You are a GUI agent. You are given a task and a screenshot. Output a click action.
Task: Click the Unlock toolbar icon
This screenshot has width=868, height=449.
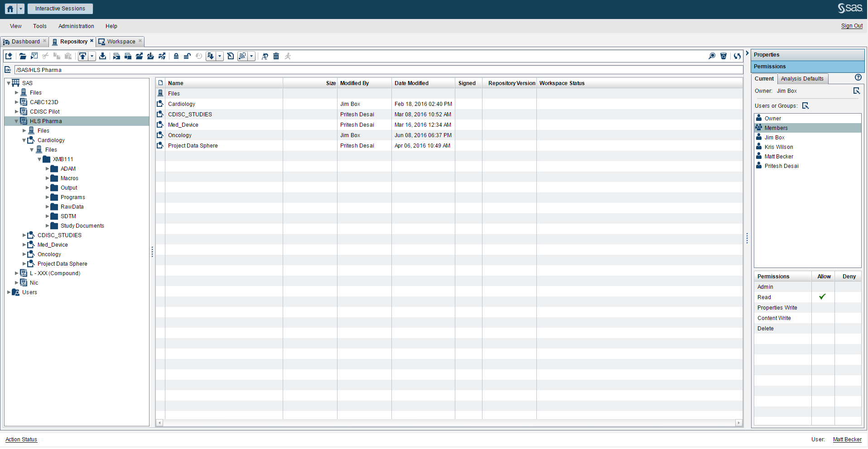click(x=187, y=56)
